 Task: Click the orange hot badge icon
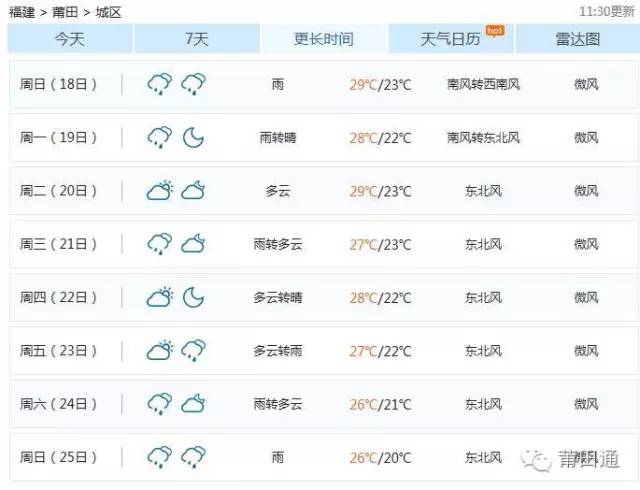(494, 31)
